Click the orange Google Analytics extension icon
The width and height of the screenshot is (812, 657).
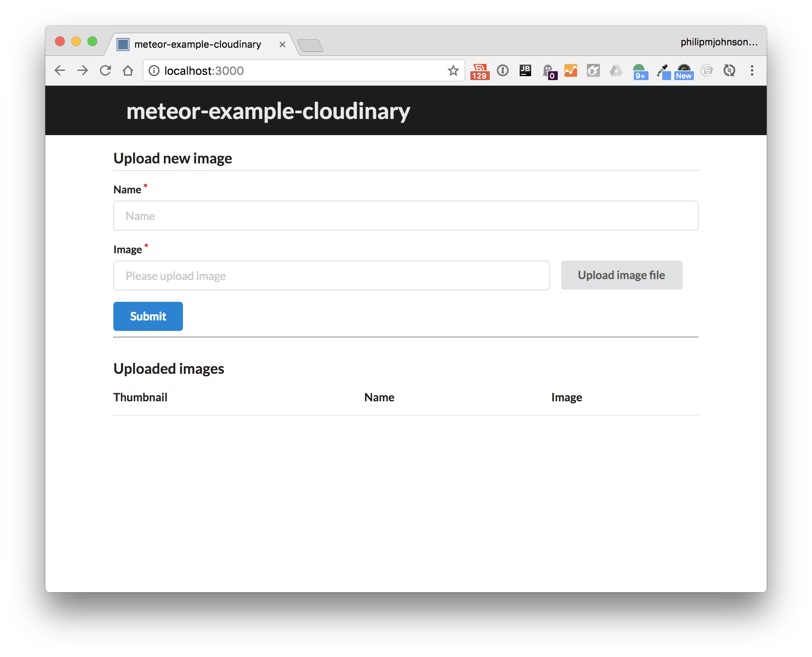click(571, 71)
